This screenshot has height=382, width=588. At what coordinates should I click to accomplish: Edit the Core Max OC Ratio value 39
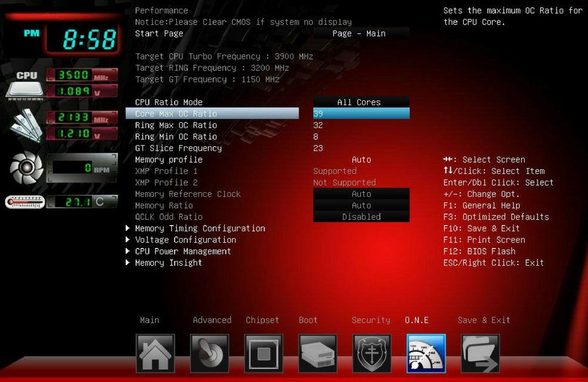[x=361, y=113]
